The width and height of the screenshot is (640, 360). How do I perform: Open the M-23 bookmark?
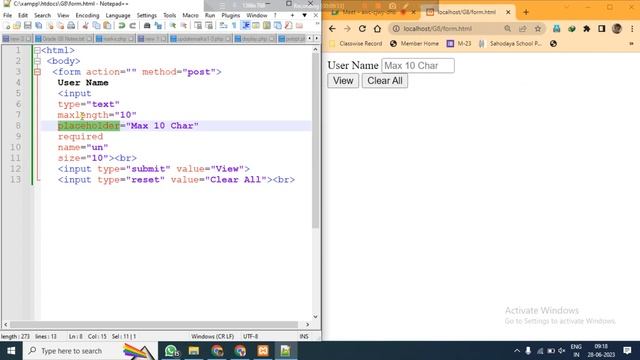459,44
